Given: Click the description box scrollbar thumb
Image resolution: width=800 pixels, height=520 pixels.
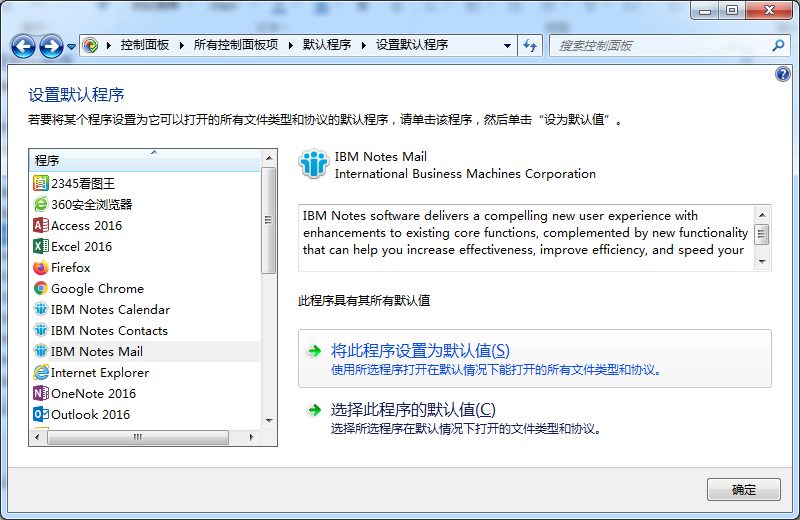Looking at the screenshot, I should pos(762,235).
